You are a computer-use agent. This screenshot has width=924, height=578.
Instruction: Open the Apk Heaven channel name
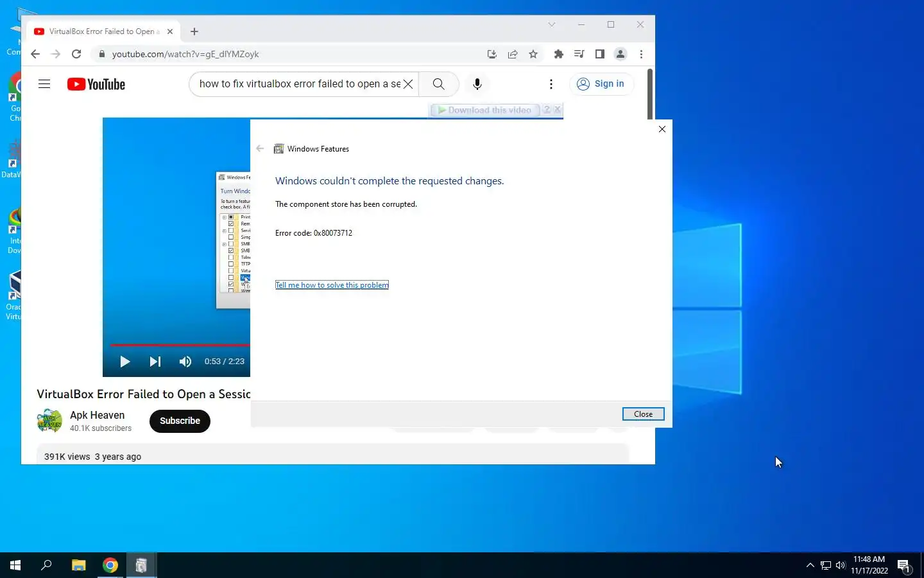[98, 416]
